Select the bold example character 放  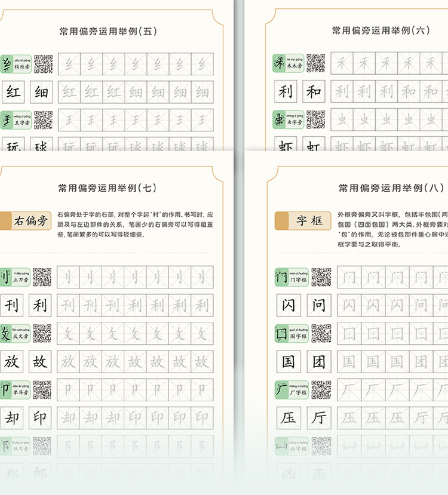coord(12,361)
